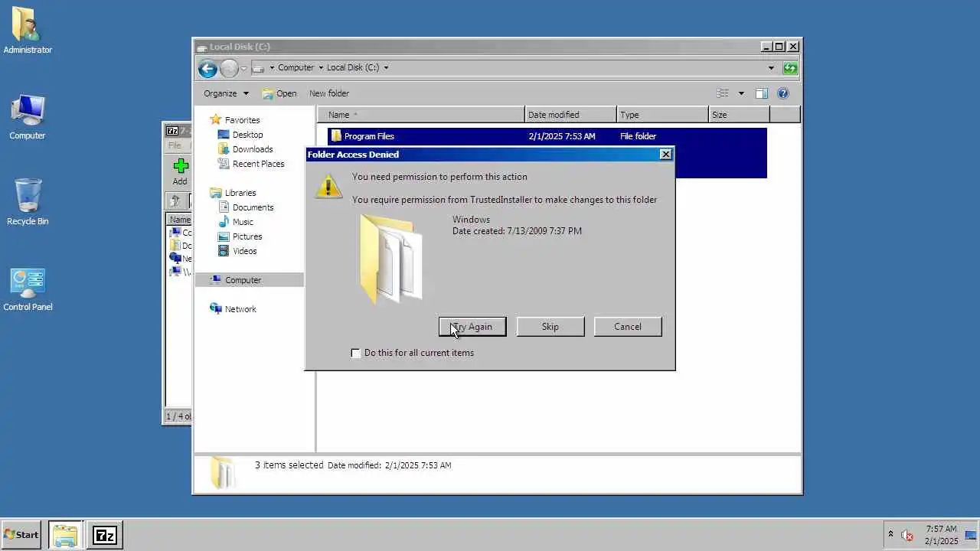This screenshot has height=551, width=980.
Task: Open Downloads in navigation pane
Action: [253, 149]
